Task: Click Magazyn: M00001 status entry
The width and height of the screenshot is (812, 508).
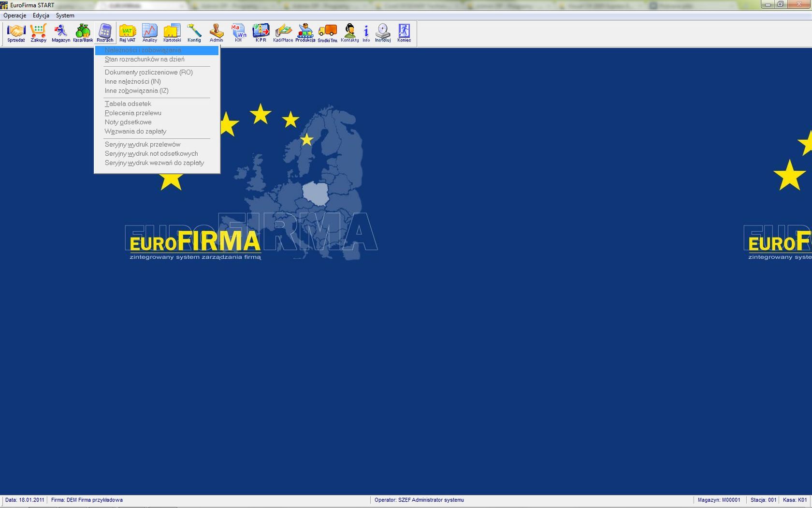Action: pos(719,500)
